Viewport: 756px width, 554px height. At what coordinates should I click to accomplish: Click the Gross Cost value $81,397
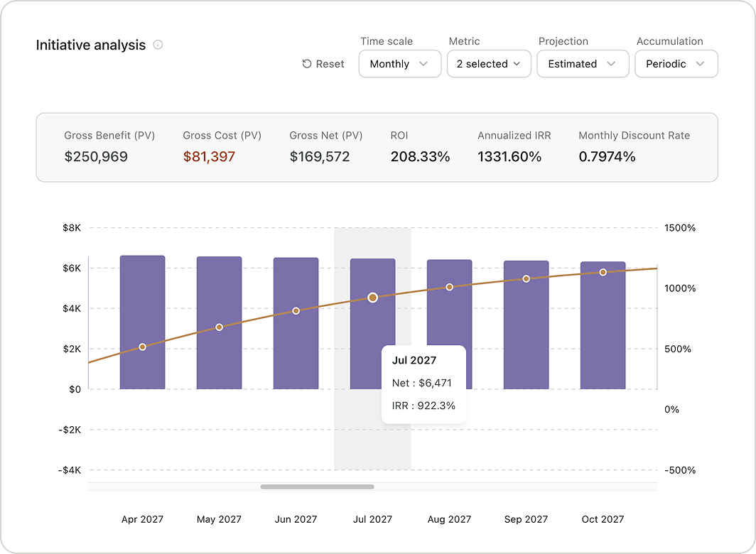pos(209,157)
